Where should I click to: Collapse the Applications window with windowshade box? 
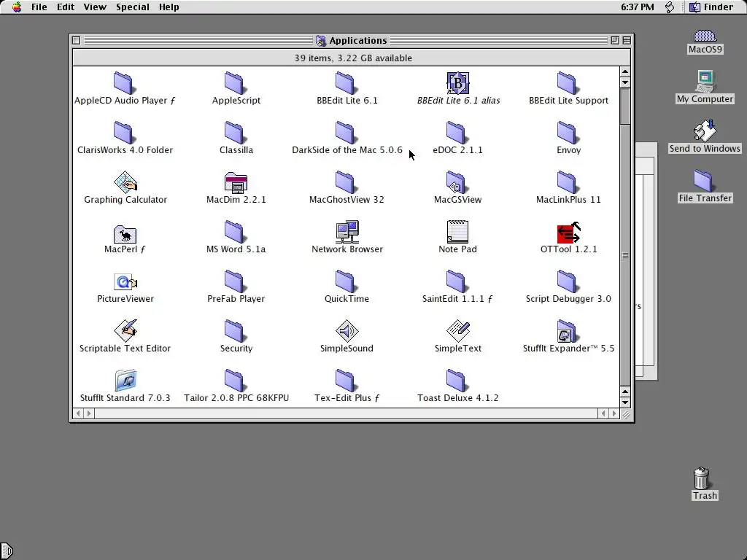pos(627,41)
